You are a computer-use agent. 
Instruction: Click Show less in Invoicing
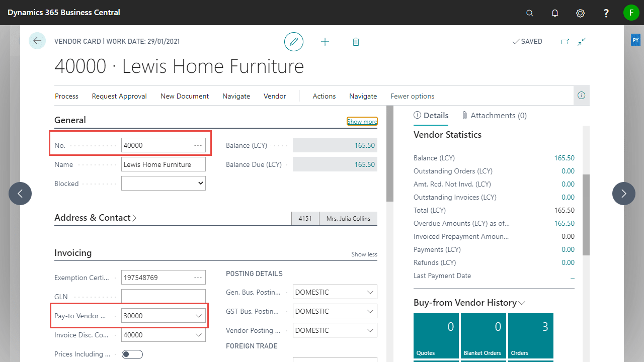click(x=364, y=254)
